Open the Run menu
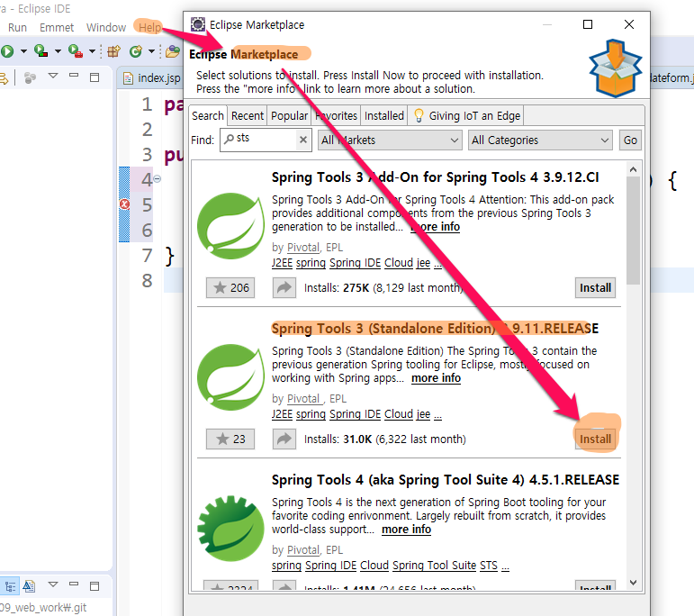 point(17,27)
